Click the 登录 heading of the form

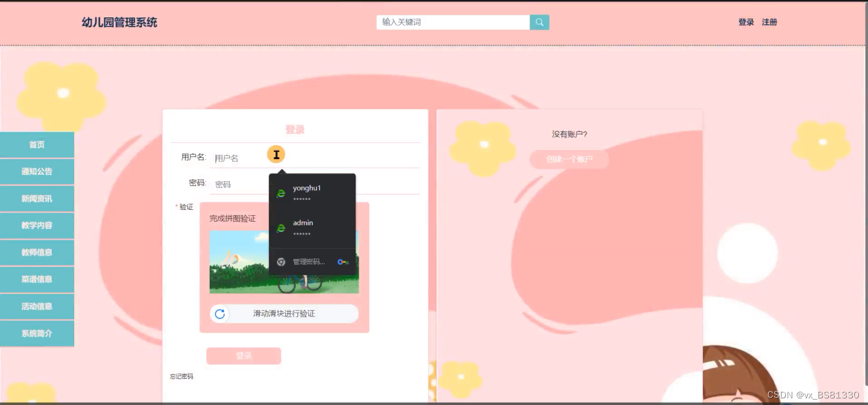(295, 130)
